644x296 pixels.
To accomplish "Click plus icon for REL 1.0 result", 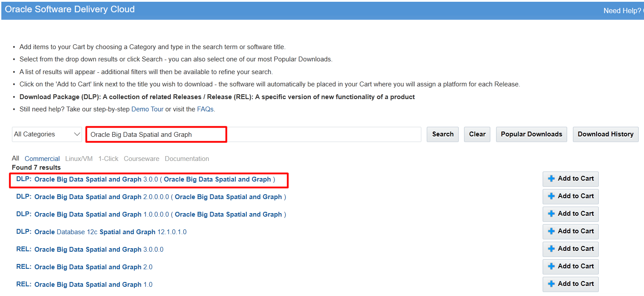I will pyautogui.click(x=551, y=284).
